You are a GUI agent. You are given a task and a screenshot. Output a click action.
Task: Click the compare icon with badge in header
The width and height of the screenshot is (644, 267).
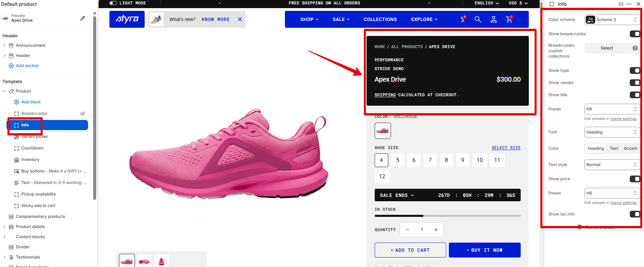[463, 19]
